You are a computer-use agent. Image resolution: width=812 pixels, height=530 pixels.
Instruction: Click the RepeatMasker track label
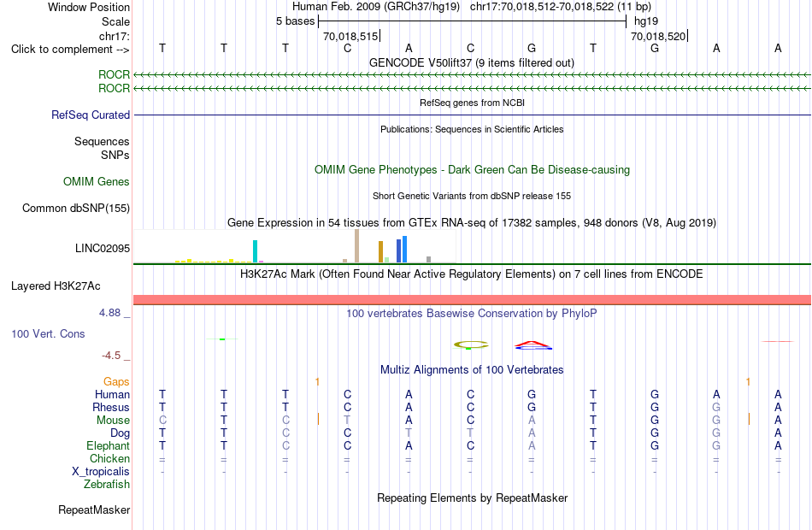click(x=94, y=509)
